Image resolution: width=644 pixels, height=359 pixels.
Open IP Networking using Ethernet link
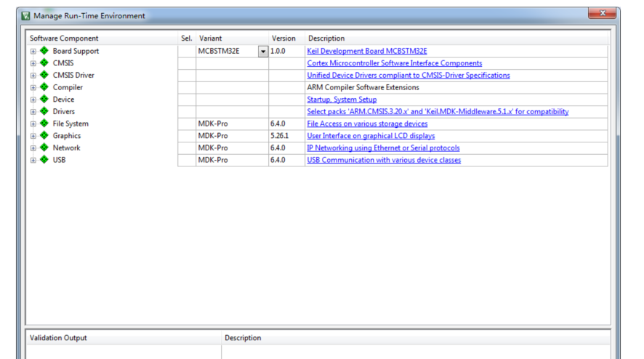pos(383,148)
